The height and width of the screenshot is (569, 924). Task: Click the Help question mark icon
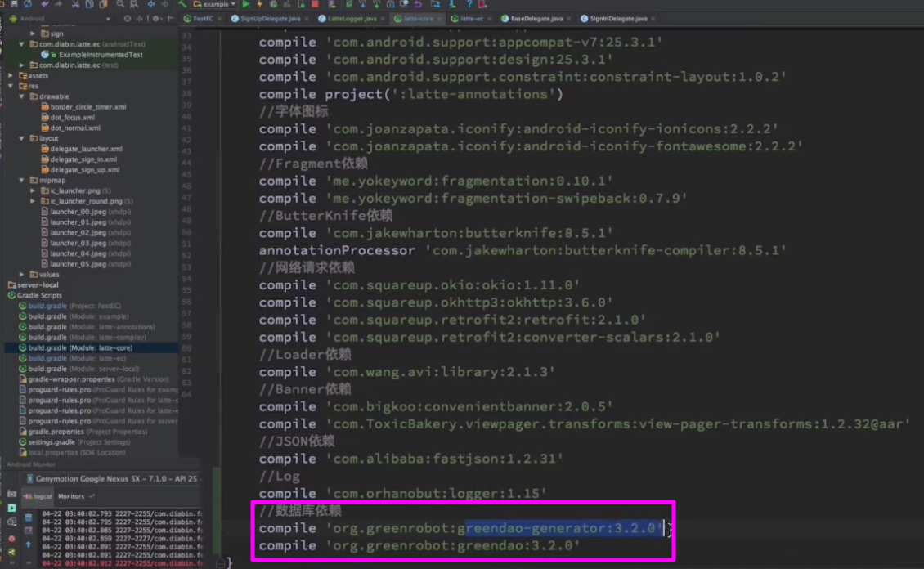click(x=469, y=3)
